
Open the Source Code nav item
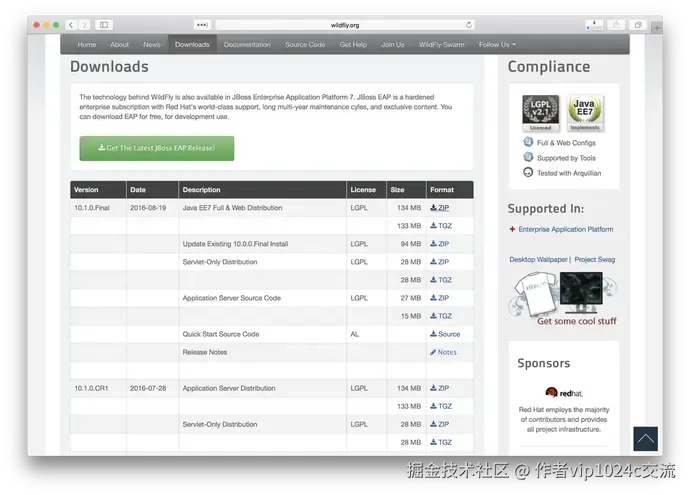point(305,44)
